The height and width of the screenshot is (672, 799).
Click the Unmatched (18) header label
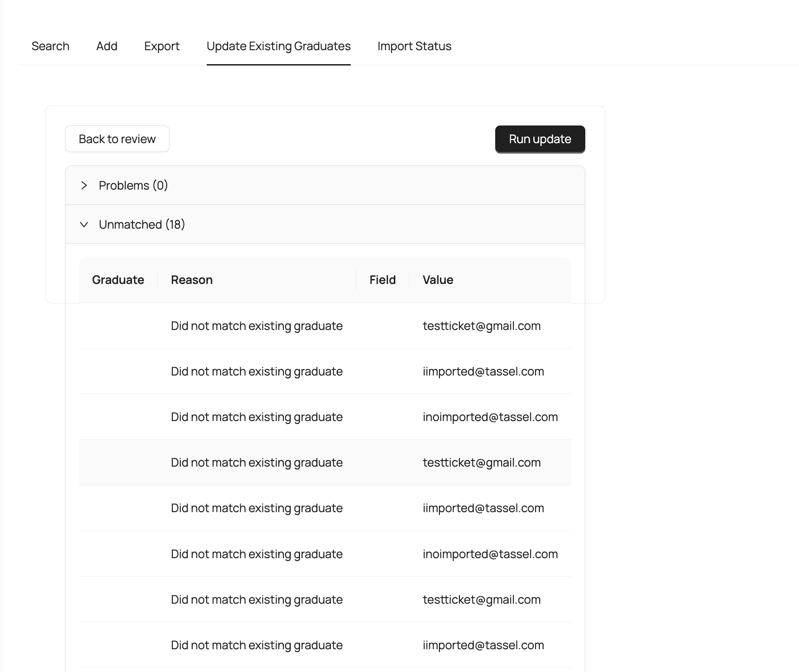click(x=142, y=224)
